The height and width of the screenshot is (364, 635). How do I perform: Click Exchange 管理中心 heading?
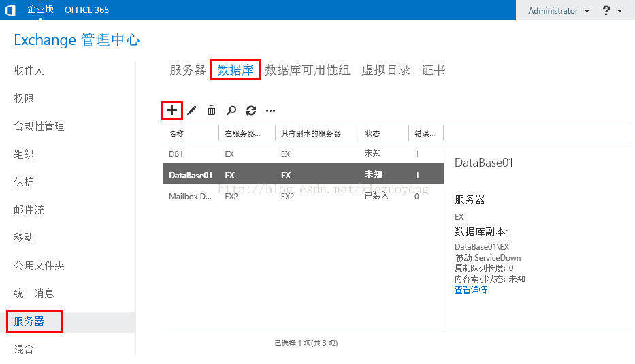coord(76,39)
